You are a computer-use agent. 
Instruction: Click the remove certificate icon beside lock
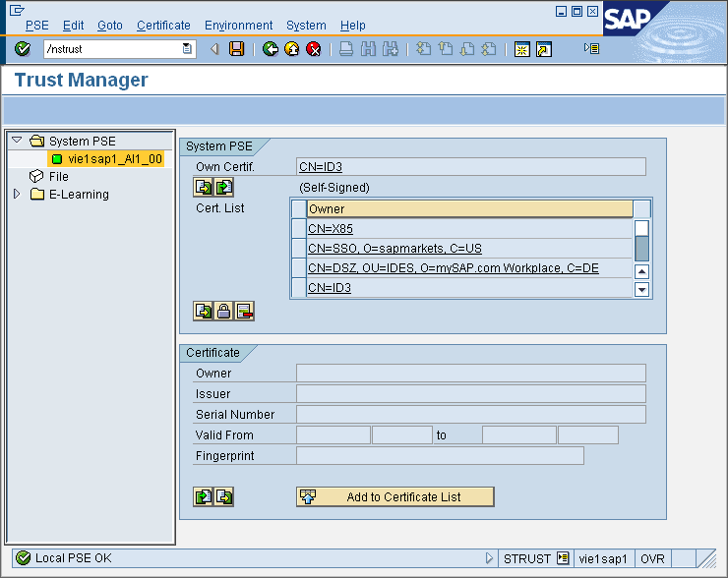coord(244,312)
